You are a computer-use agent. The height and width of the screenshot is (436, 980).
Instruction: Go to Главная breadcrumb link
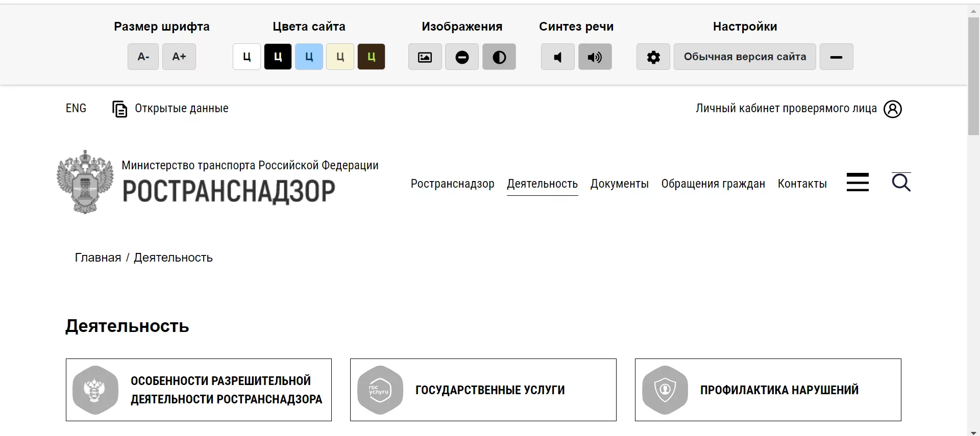coord(98,258)
